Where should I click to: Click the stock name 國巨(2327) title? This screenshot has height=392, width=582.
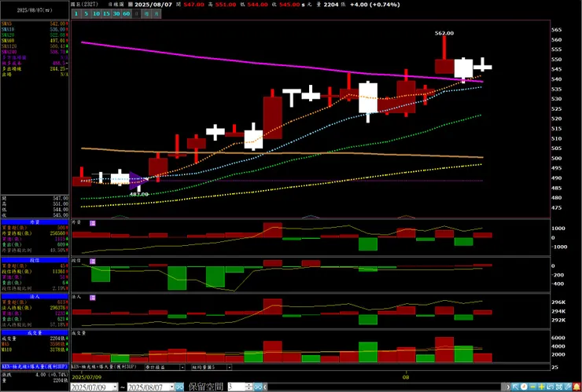coord(85,5)
